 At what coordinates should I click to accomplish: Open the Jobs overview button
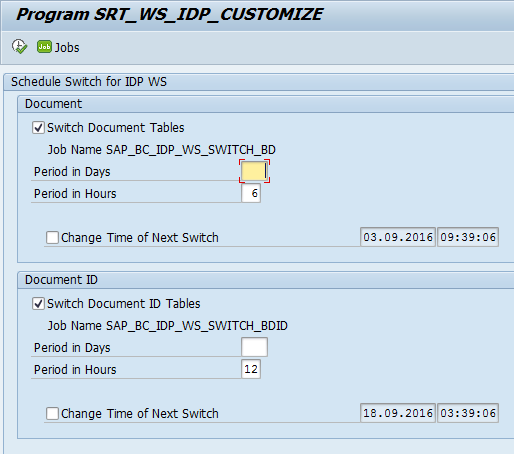(58, 47)
